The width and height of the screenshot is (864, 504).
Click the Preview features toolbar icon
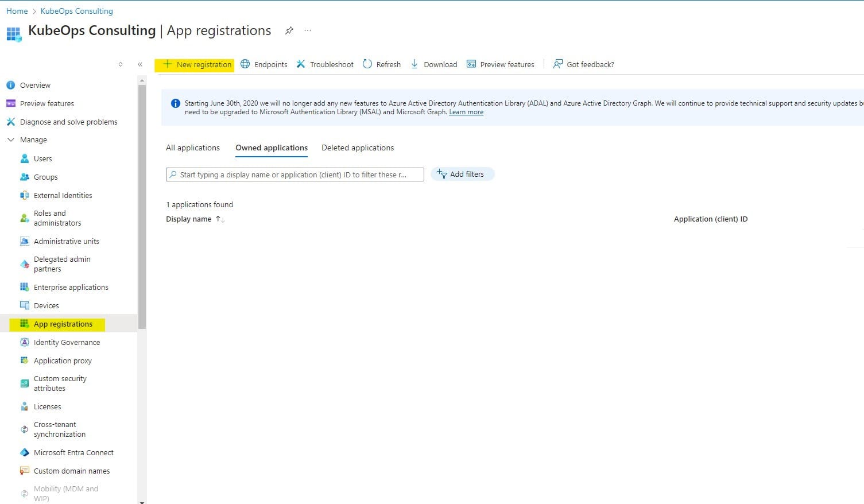[471, 64]
